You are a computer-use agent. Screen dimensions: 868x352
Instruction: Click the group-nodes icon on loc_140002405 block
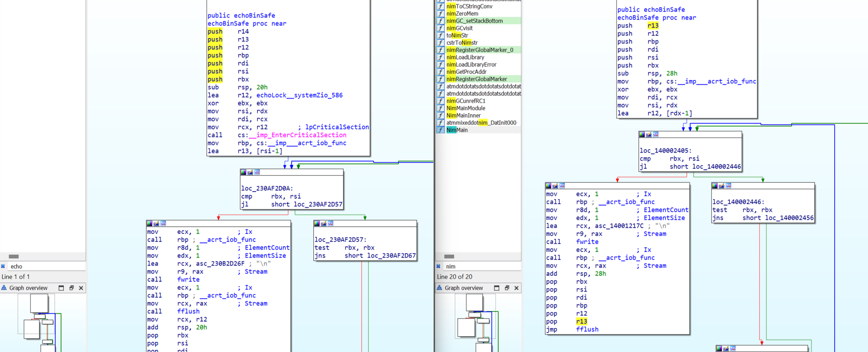[x=655, y=134]
